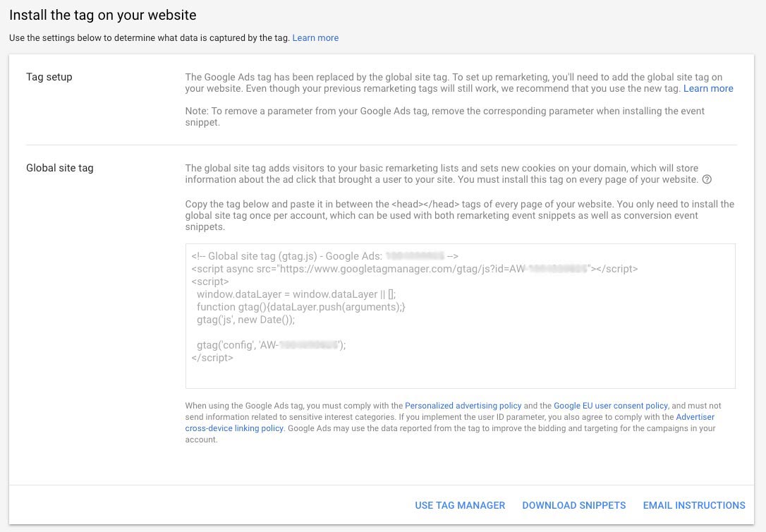
Task: Click the gtag config line in the snippet
Action: click(269, 344)
